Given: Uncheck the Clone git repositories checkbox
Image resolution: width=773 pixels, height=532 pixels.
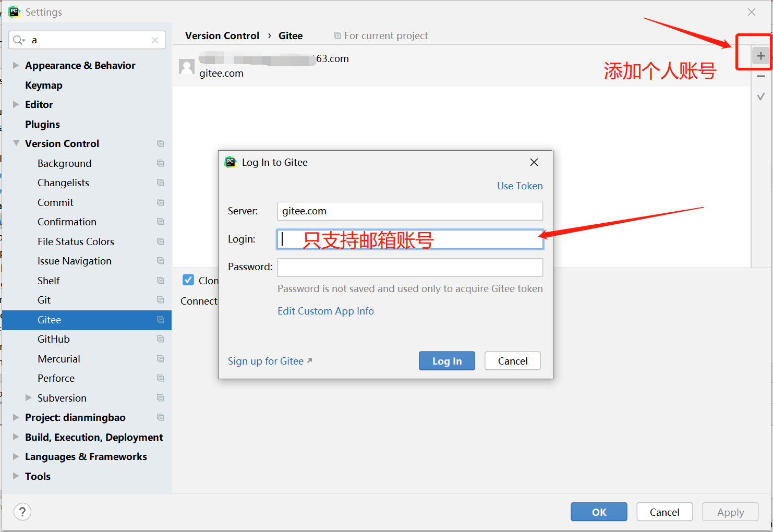Looking at the screenshot, I should [188, 280].
